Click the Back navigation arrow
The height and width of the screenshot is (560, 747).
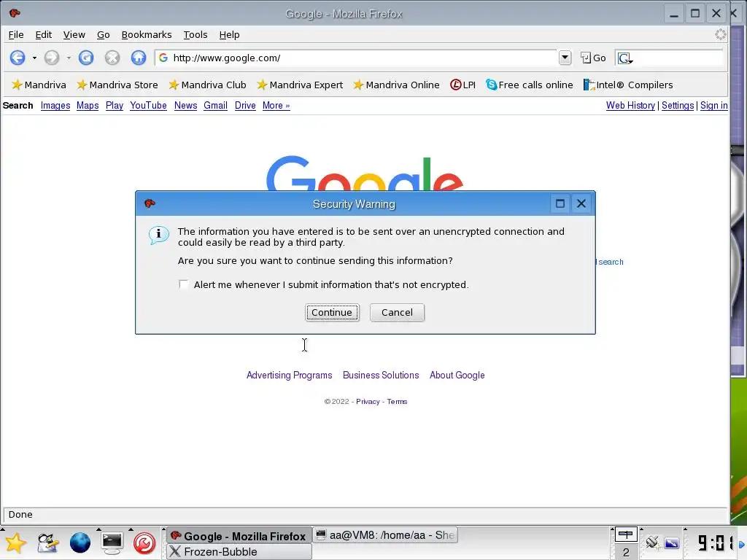(18, 58)
